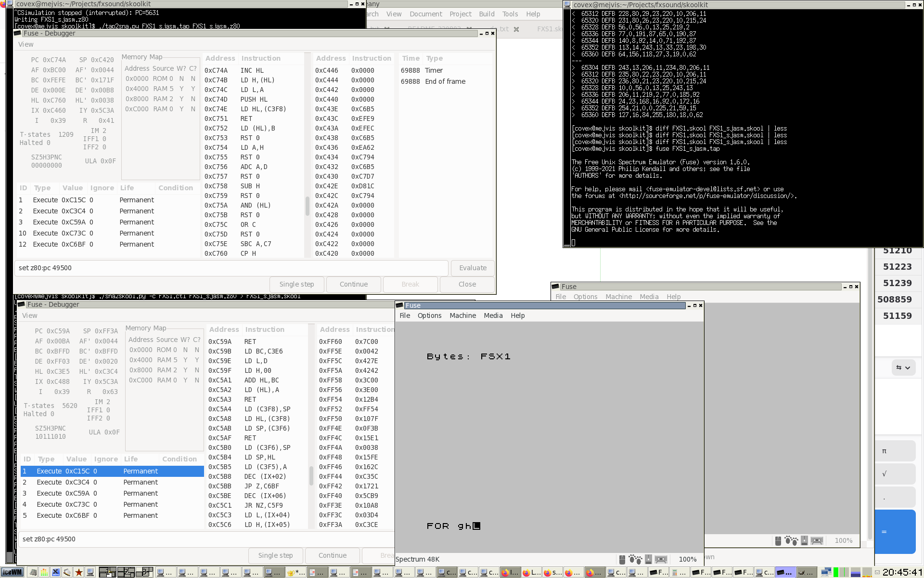The height and width of the screenshot is (578, 924).
Task: Click the paused footprints icon in front Fuse status bar
Action: click(635, 559)
